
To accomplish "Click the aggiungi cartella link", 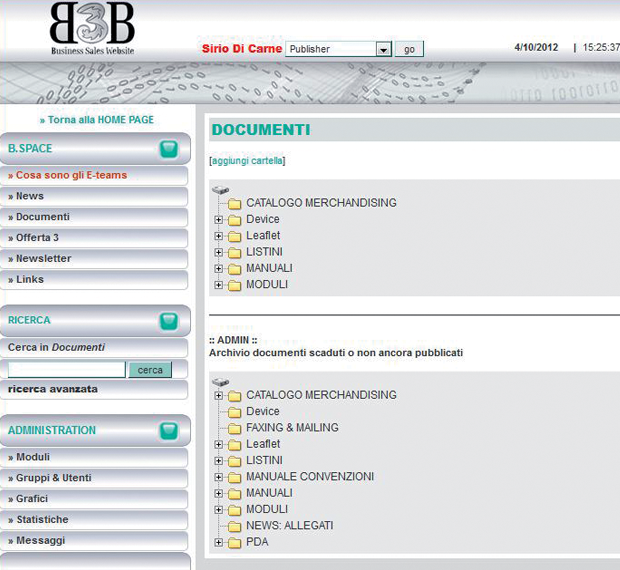I will coord(247,161).
